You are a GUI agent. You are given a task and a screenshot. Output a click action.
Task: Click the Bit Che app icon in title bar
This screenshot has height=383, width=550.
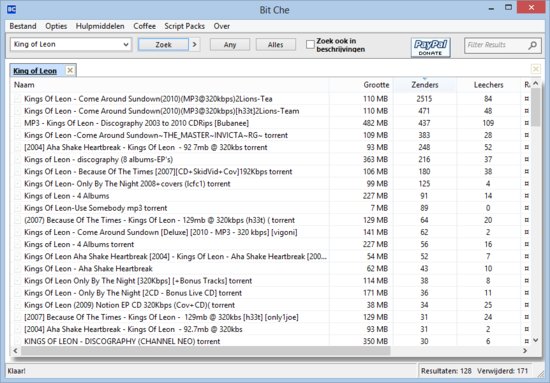(12, 9)
